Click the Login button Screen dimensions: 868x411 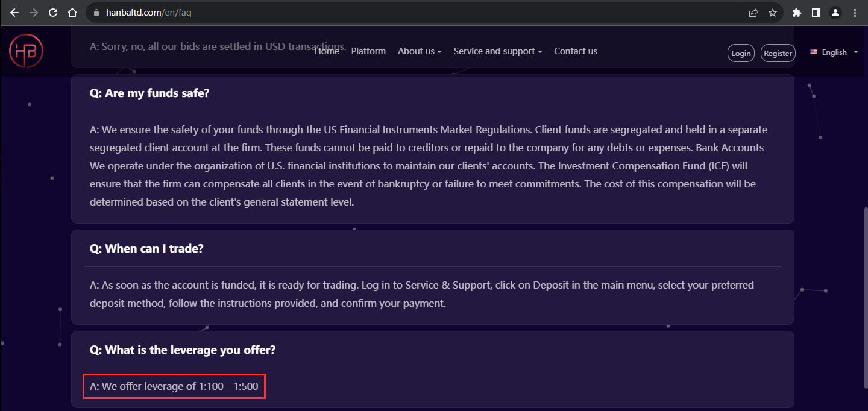point(741,53)
